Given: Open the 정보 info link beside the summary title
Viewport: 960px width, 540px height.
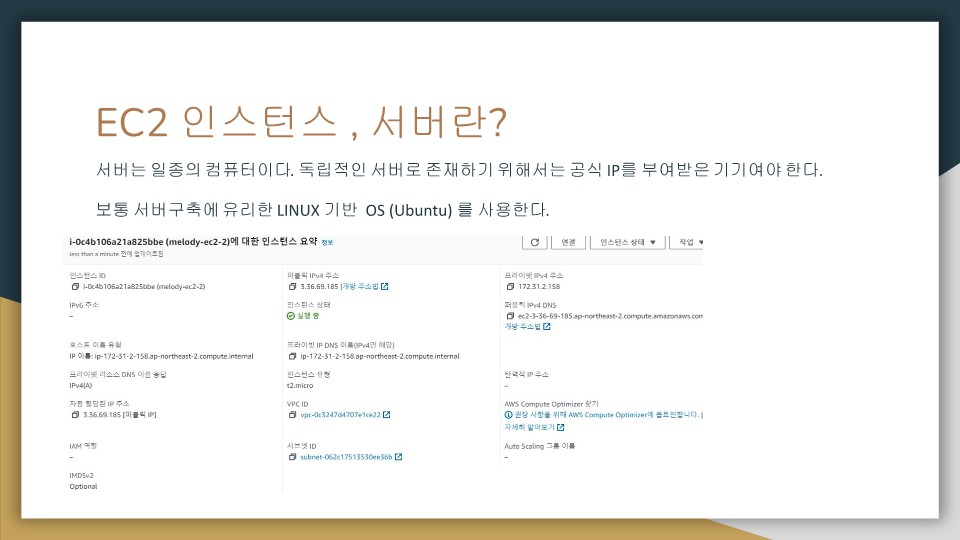Looking at the screenshot, I should pos(327,242).
